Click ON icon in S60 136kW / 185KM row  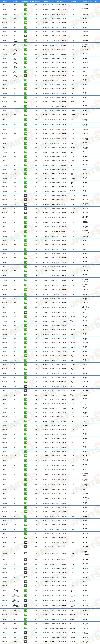point(26,208)
